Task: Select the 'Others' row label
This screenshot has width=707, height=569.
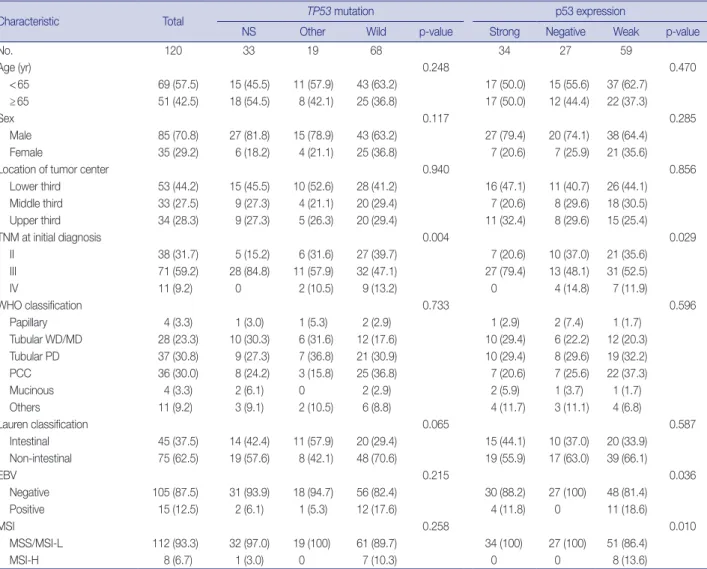Action: 24,408
